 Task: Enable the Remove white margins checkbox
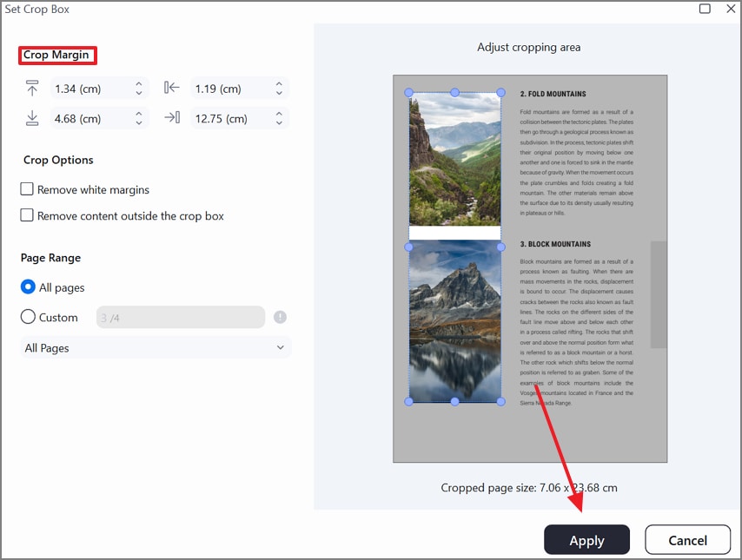click(27, 189)
